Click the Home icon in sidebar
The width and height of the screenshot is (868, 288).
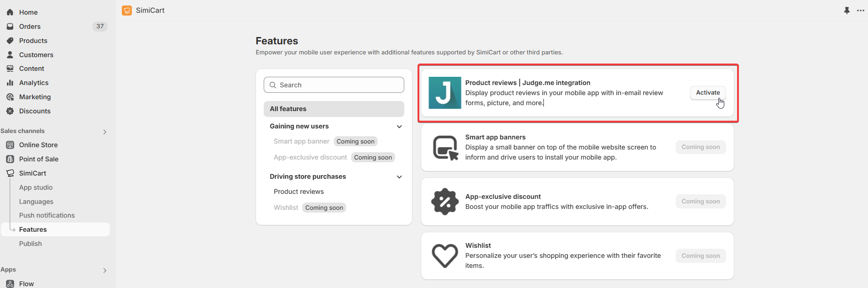tap(10, 12)
